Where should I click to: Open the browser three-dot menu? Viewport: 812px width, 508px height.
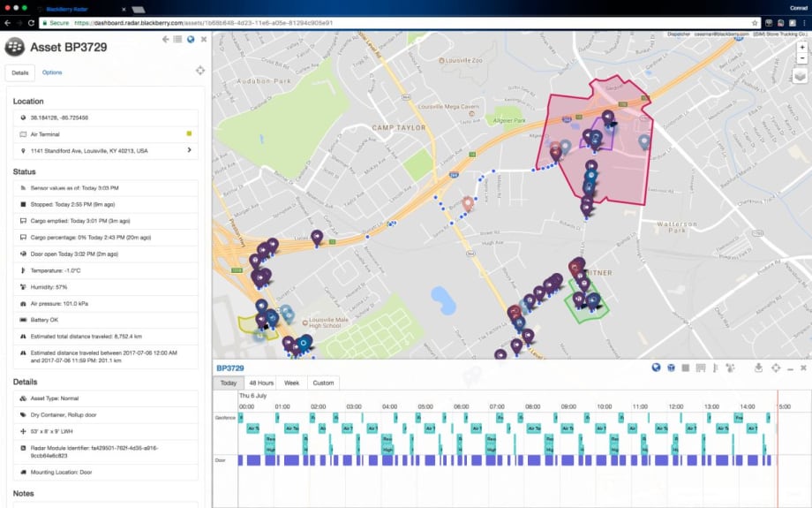(x=804, y=23)
